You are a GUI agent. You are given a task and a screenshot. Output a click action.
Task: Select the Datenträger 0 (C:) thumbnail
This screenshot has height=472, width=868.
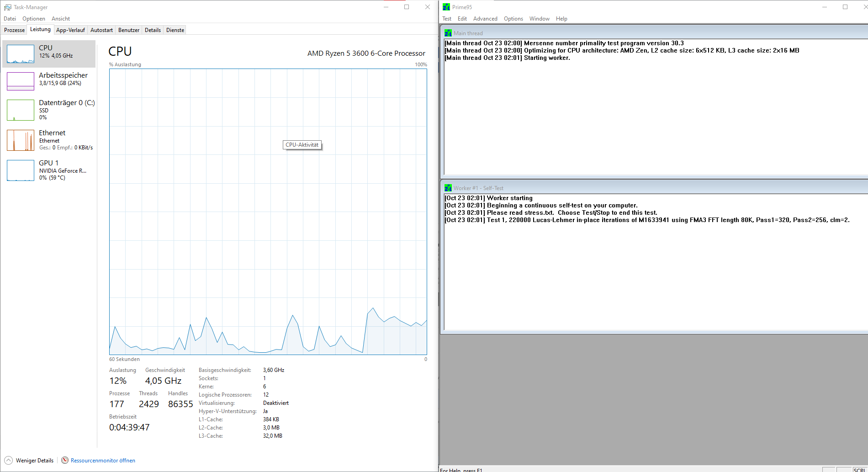pyautogui.click(x=21, y=110)
